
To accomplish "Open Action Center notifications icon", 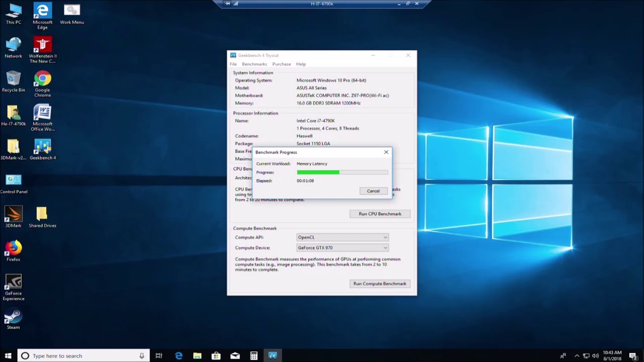I will pyautogui.click(x=633, y=355).
